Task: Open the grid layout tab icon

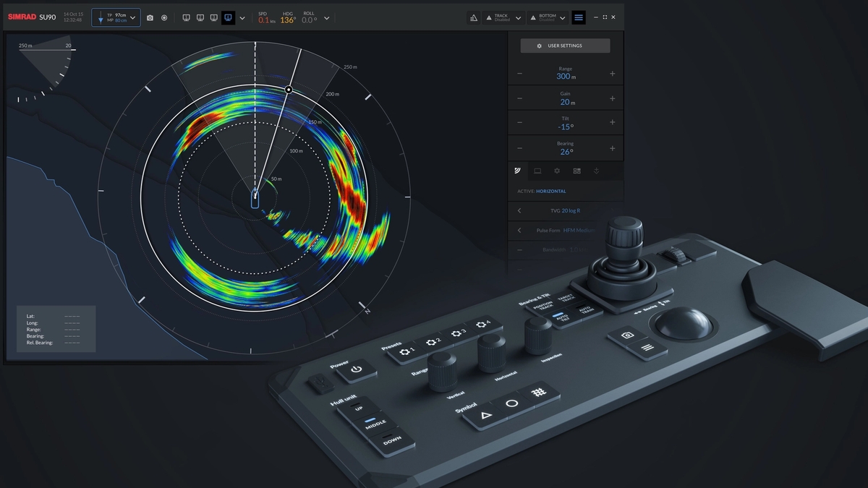Action: (576, 171)
